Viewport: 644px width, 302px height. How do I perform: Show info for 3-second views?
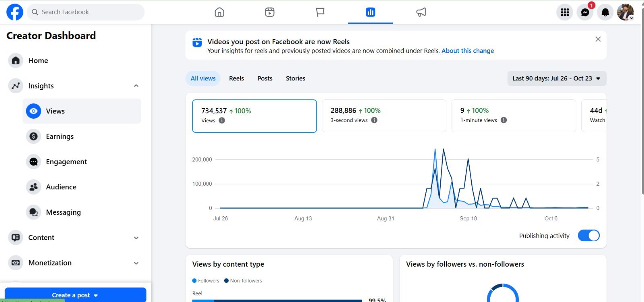point(374,120)
